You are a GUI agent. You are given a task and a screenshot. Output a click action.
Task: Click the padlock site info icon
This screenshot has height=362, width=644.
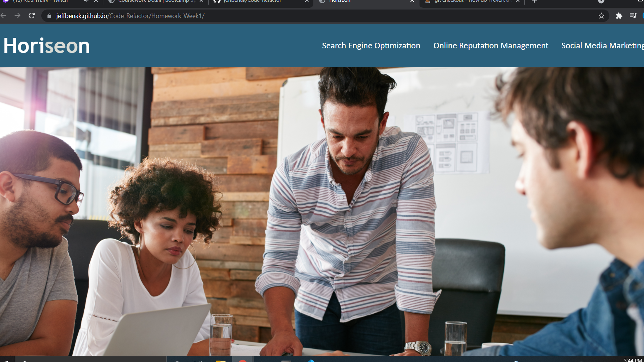pyautogui.click(x=49, y=16)
